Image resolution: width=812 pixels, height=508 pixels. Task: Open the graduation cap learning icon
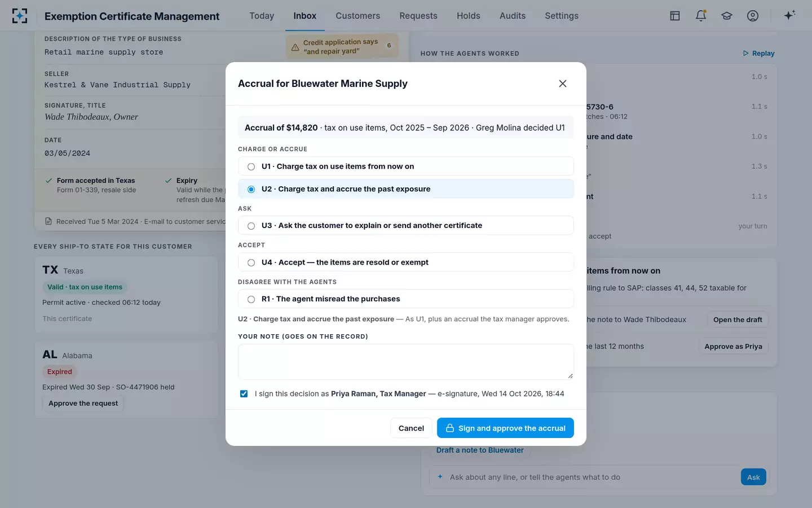pos(727,16)
